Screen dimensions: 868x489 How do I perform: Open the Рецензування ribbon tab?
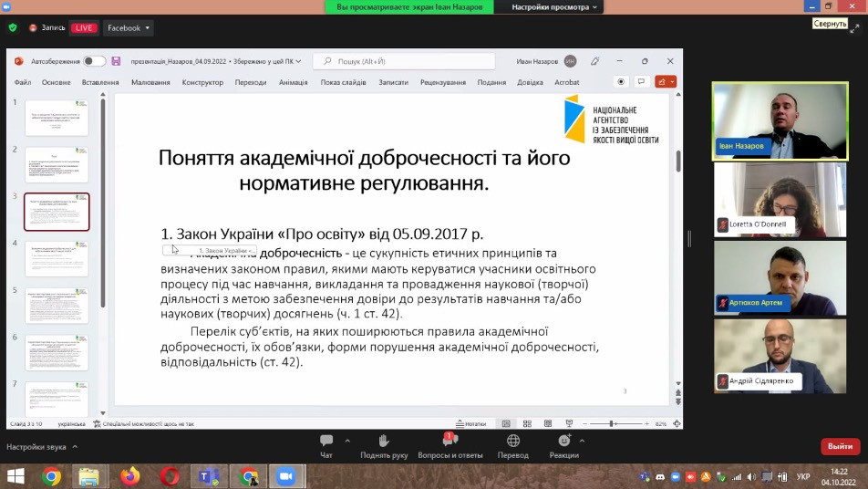coord(443,82)
